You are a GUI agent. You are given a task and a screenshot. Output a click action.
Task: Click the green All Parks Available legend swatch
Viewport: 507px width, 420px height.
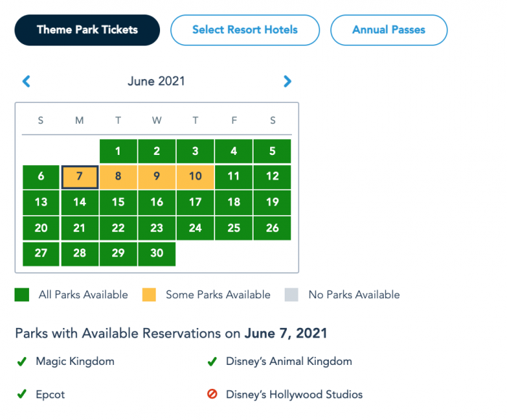tap(22, 295)
